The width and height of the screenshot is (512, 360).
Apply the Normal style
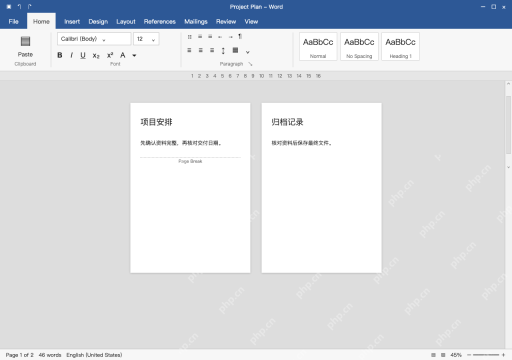click(318, 47)
